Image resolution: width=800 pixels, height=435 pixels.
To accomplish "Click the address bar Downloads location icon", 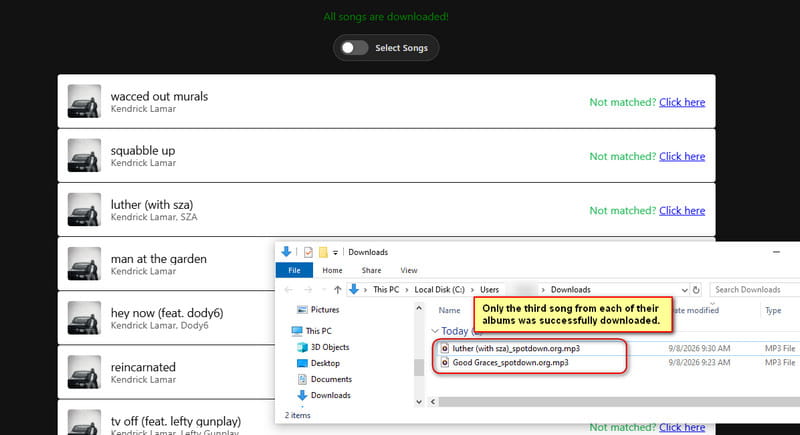I will [x=354, y=290].
